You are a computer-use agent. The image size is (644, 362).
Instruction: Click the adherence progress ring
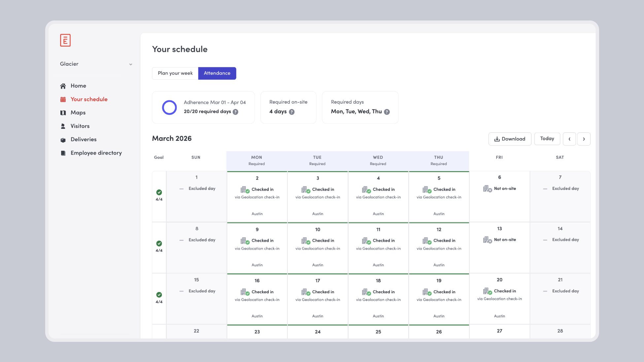169,107
